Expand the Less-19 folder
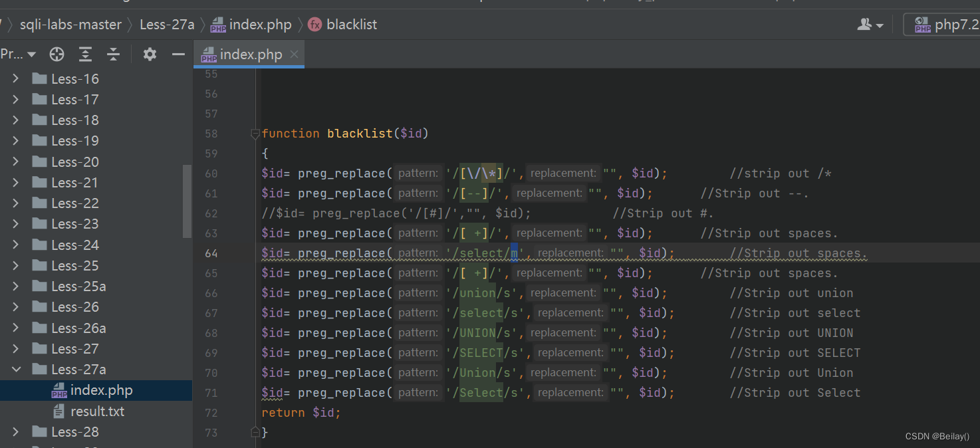The image size is (980, 448). coord(16,141)
